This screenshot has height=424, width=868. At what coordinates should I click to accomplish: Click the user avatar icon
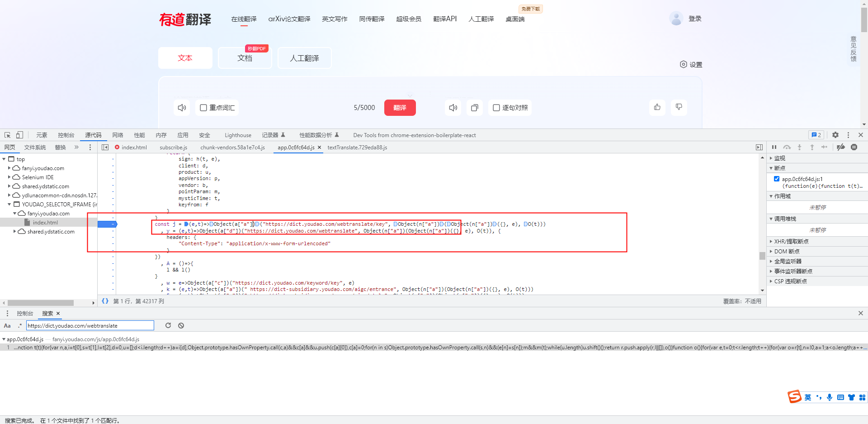coord(676,19)
